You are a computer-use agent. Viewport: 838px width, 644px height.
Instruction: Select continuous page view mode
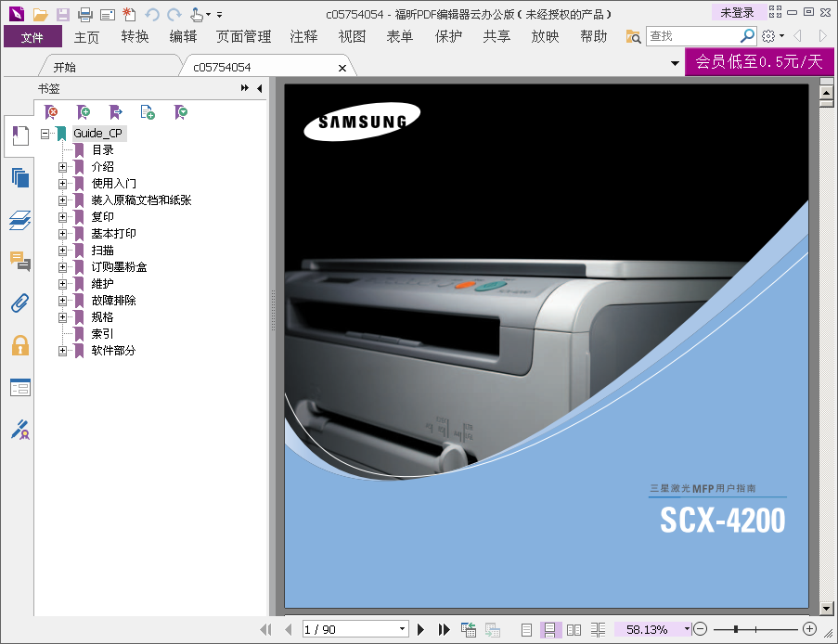click(550, 630)
